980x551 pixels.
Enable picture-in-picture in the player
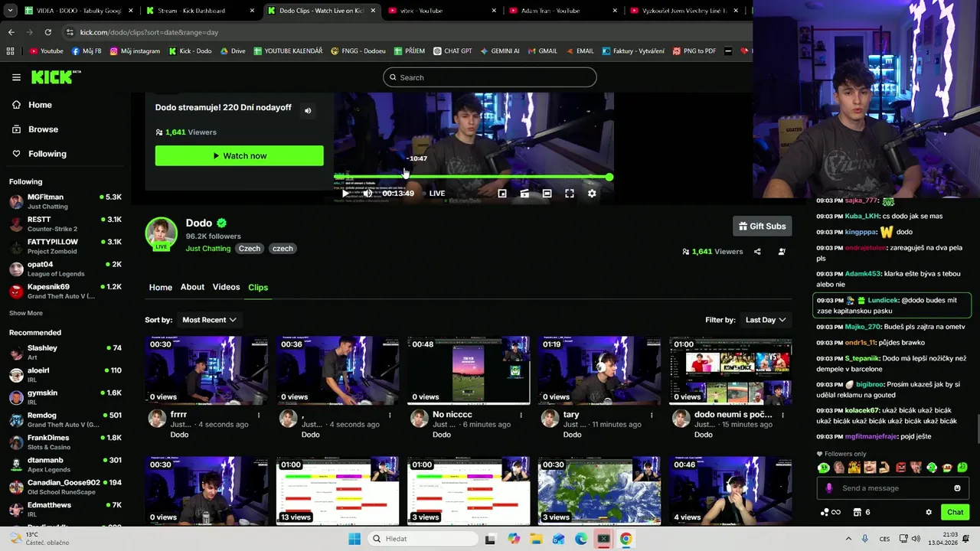502,194
